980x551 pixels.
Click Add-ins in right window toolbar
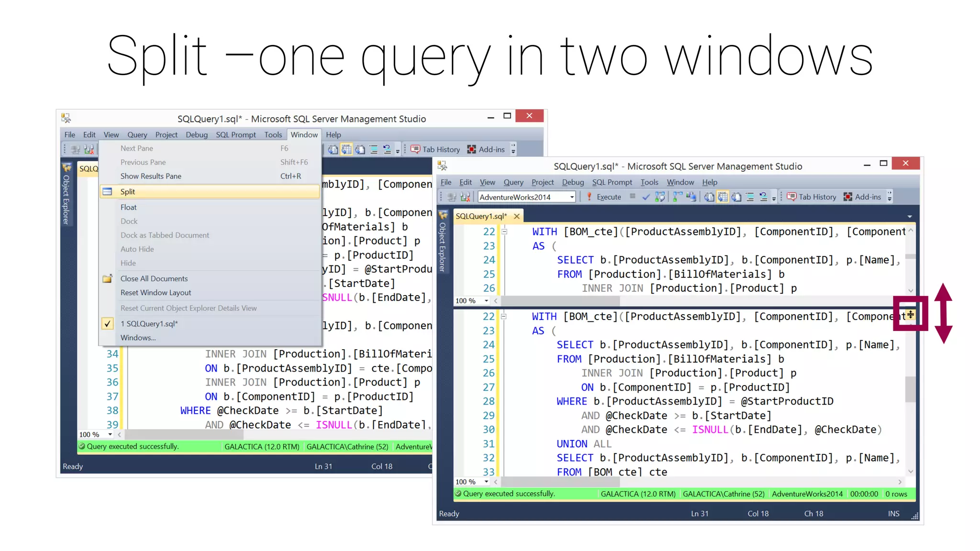[862, 197]
